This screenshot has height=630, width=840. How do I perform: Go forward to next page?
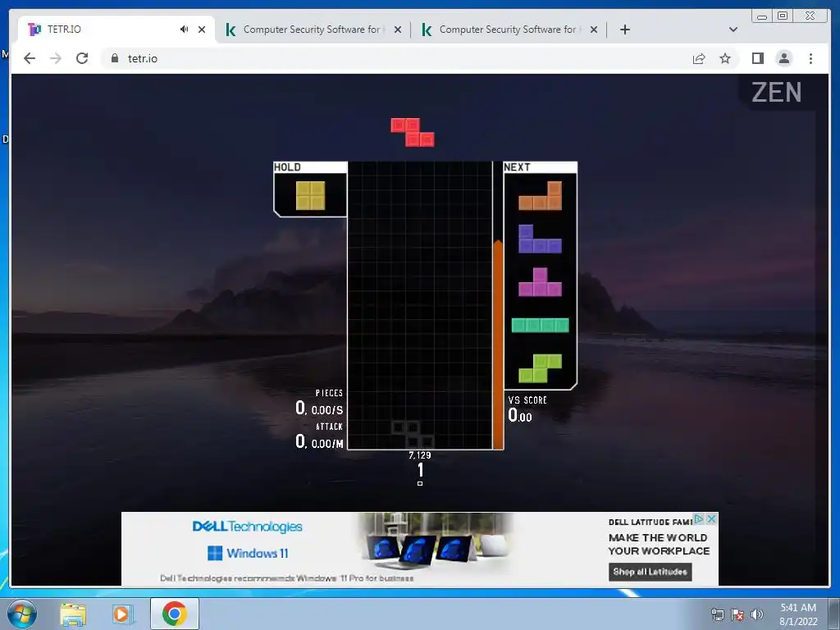(x=56, y=58)
